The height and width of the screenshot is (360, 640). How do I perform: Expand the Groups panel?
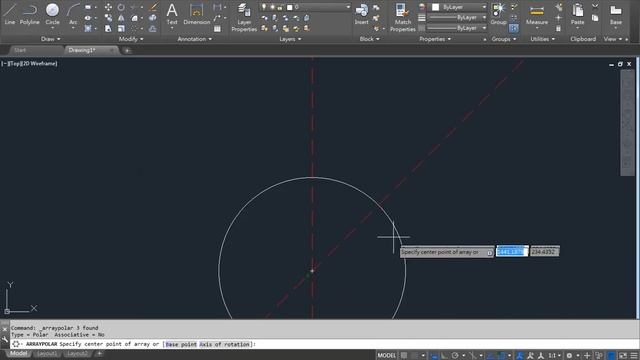[504, 39]
